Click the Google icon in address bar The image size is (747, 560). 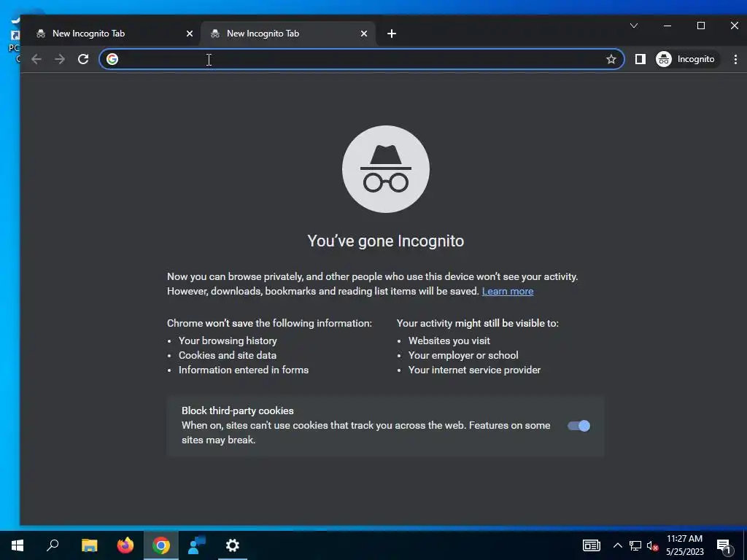112,59
